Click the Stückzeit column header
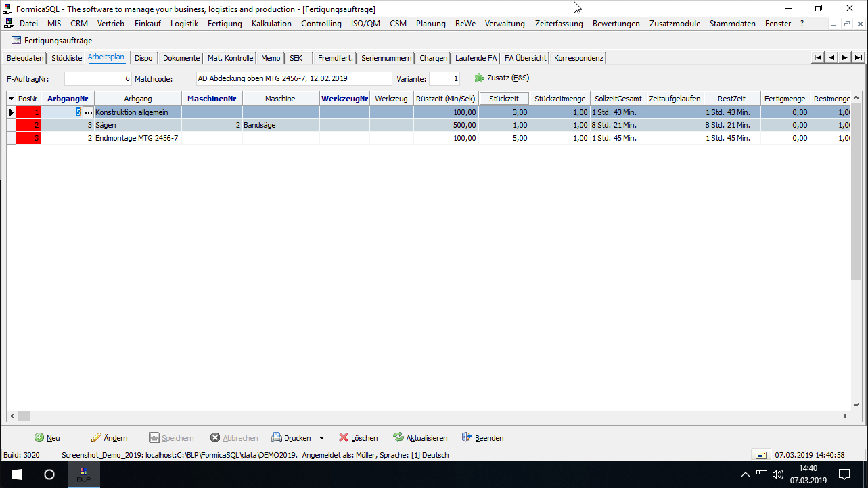 point(504,99)
